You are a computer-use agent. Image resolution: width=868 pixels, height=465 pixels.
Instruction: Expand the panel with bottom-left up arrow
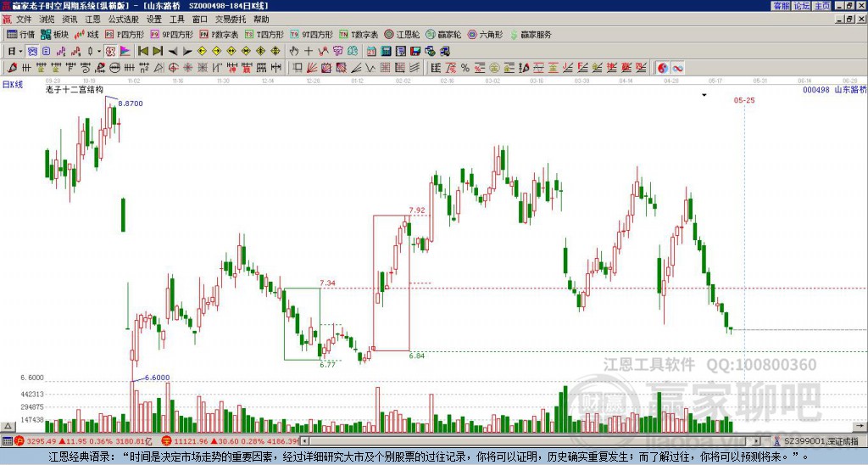point(8,426)
